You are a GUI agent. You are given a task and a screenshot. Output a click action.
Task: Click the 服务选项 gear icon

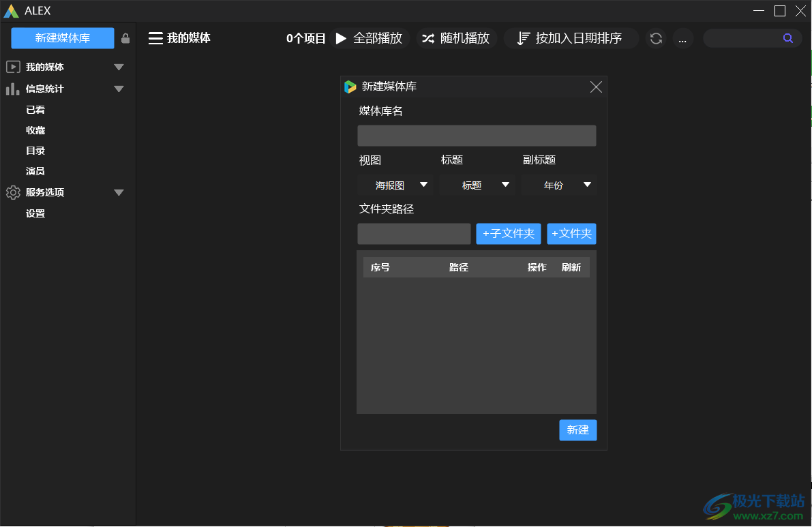point(12,192)
